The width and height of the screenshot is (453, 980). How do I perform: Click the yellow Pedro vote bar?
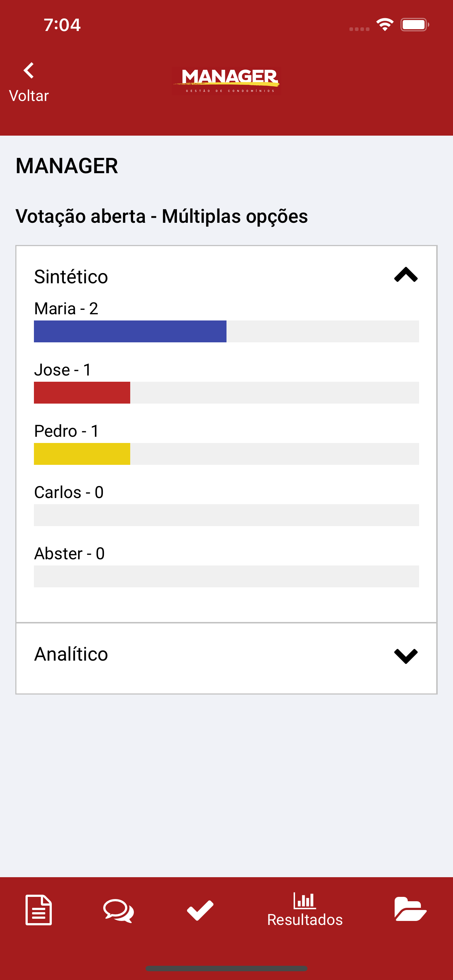[x=82, y=454]
